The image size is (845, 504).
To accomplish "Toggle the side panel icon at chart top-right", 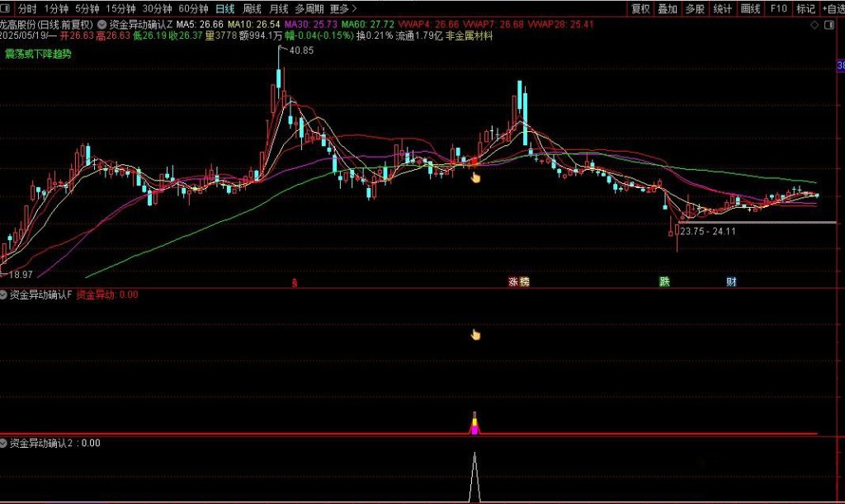I will click(831, 26).
